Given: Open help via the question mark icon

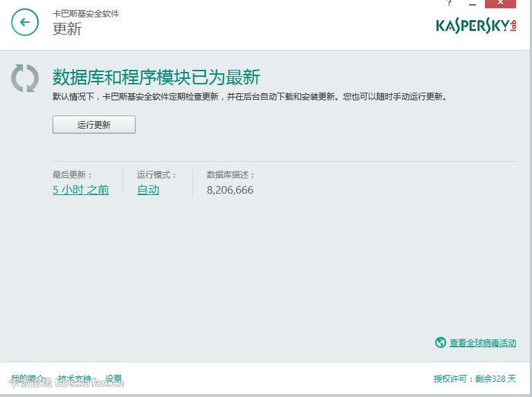Looking at the screenshot, I should tap(449, 3).
